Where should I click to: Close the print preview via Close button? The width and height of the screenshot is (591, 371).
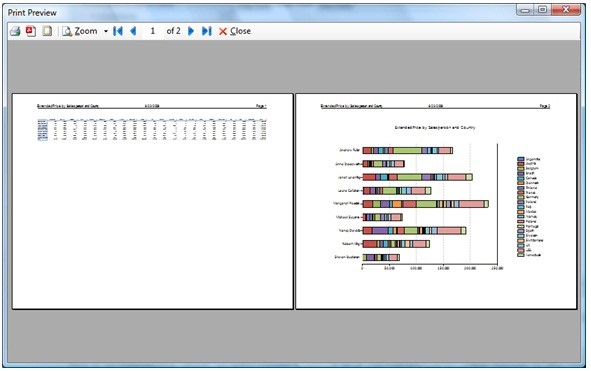(x=235, y=31)
